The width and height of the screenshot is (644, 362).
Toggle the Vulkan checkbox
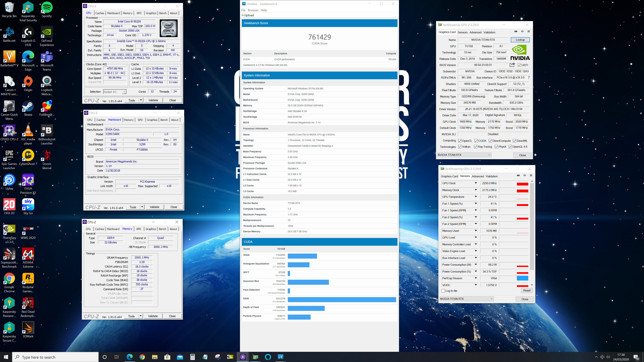pyautogui.click(x=460, y=147)
